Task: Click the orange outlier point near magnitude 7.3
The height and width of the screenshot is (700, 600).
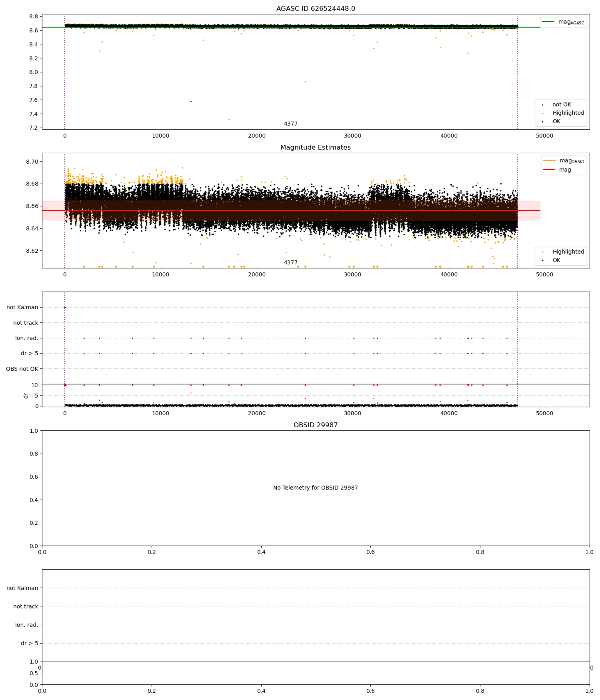Action: [229, 120]
